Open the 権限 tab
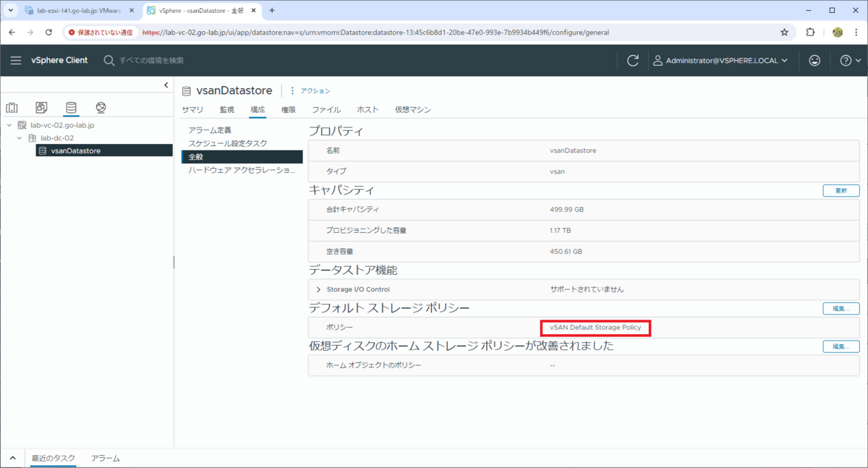The height and width of the screenshot is (468, 868). coord(289,110)
